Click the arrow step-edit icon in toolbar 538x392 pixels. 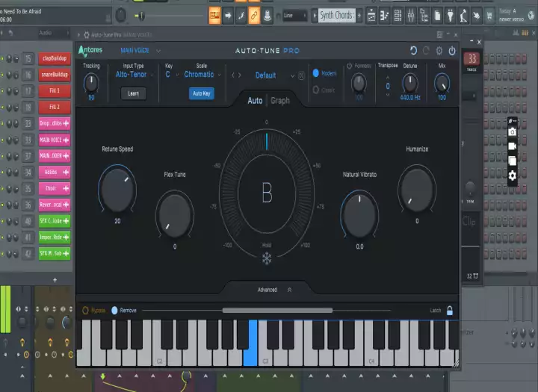(228, 16)
